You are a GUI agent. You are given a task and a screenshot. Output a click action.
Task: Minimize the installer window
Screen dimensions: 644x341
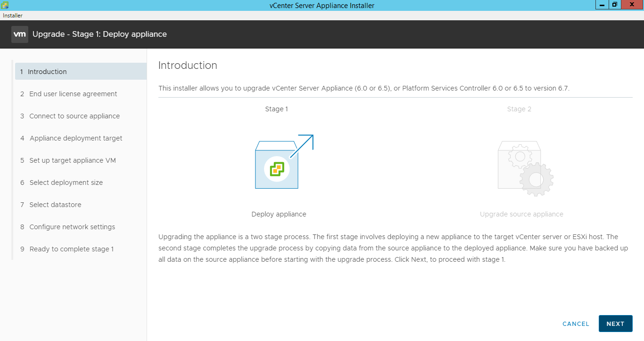602,5
